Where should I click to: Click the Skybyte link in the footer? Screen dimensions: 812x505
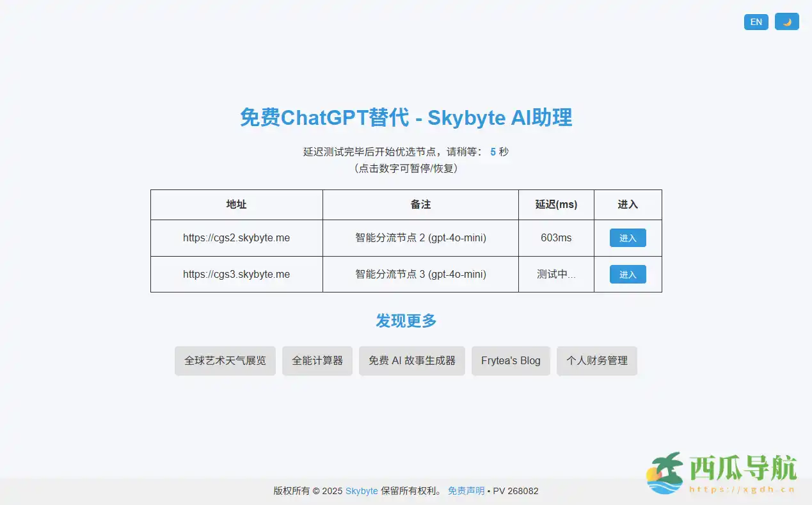(361, 491)
